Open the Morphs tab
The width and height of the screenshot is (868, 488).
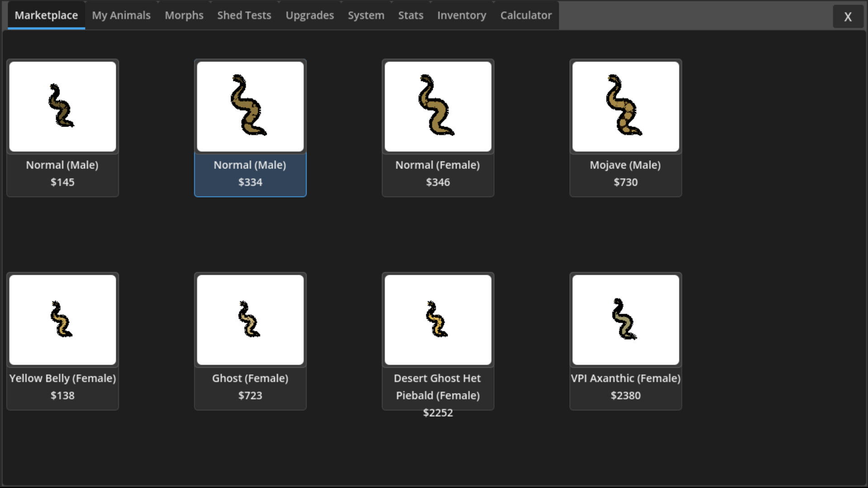pos(184,15)
